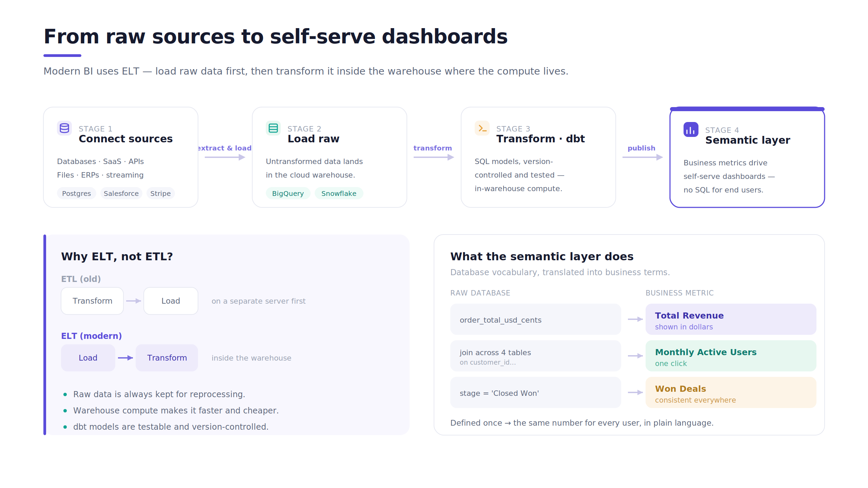Click the ETL (old) Transform box

(x=92, y=301)
